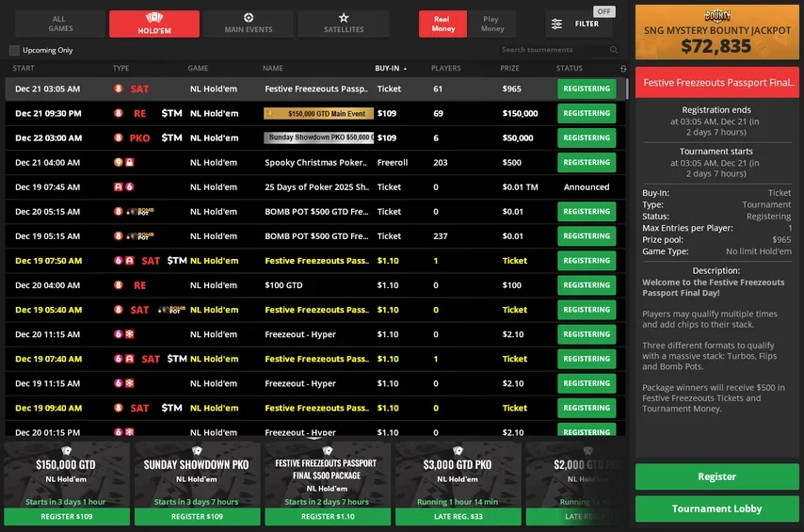Sort tournaments by Prize column header
This screenshot has height=532, width=804.
click(x=509, y=69)
